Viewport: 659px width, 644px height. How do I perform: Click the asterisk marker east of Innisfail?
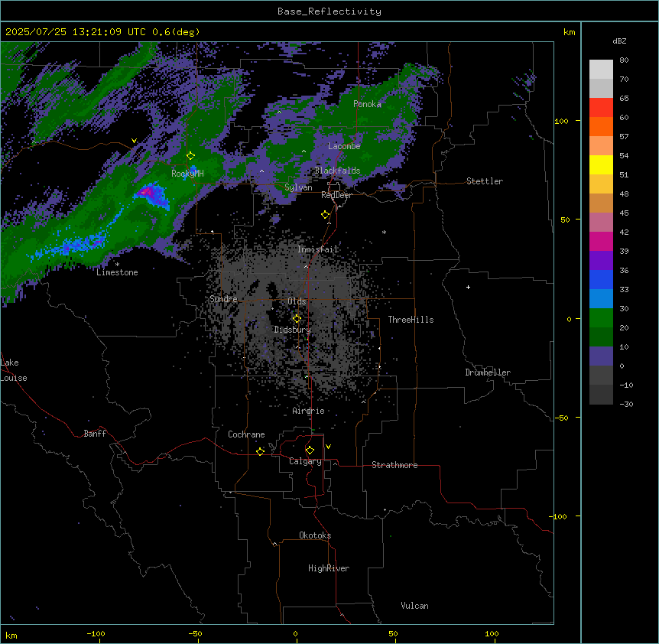pyautogui.click(x=384, y=233)
